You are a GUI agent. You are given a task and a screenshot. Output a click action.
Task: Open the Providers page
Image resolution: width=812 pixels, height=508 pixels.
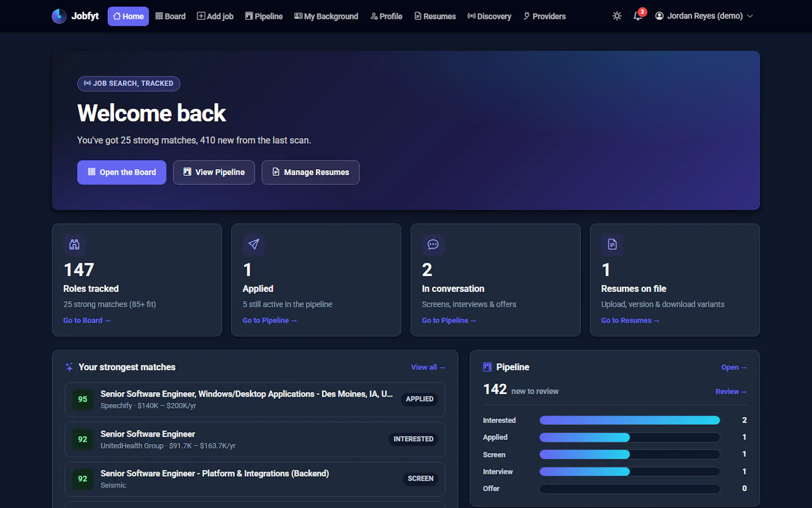(545, 16)
